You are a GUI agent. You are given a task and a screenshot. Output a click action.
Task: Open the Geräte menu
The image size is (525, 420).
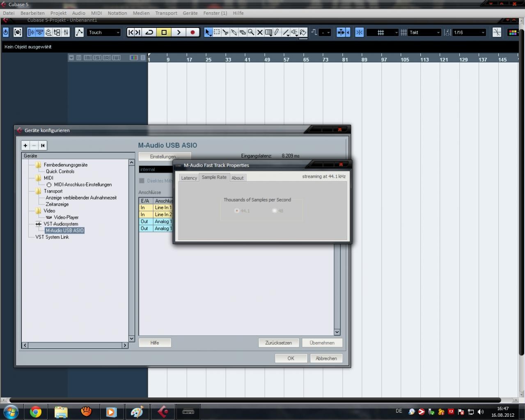point(190,13)
